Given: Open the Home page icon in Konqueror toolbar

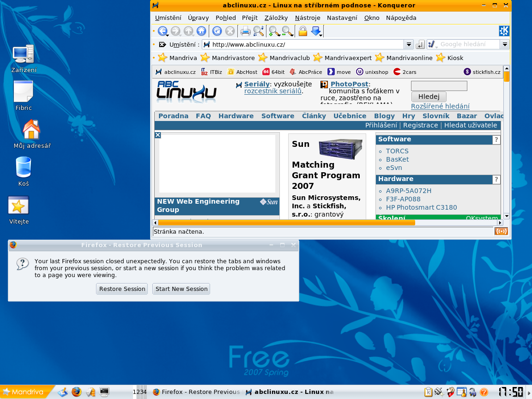Looking at the screenshot, I should (x=201, y=31).
